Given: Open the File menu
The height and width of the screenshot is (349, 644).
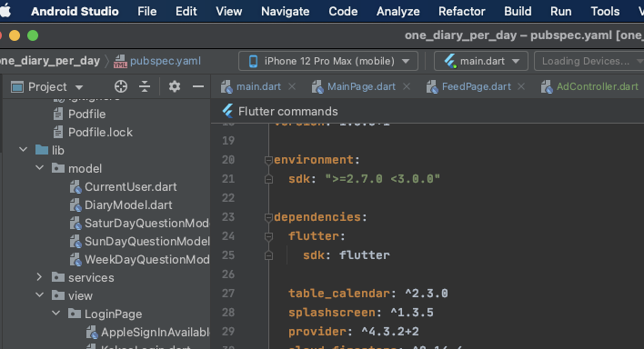Looking at the screenshot, I should point(147,11).
